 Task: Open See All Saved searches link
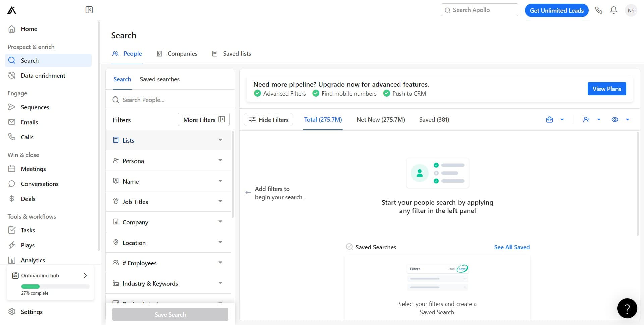(x=512, y=247)
